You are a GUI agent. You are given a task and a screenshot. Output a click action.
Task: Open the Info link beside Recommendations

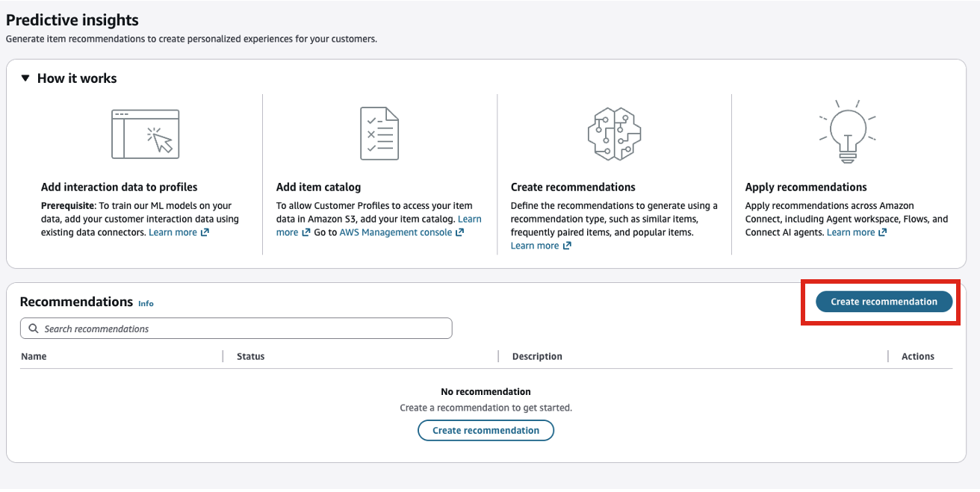click(x=146, y=303)
